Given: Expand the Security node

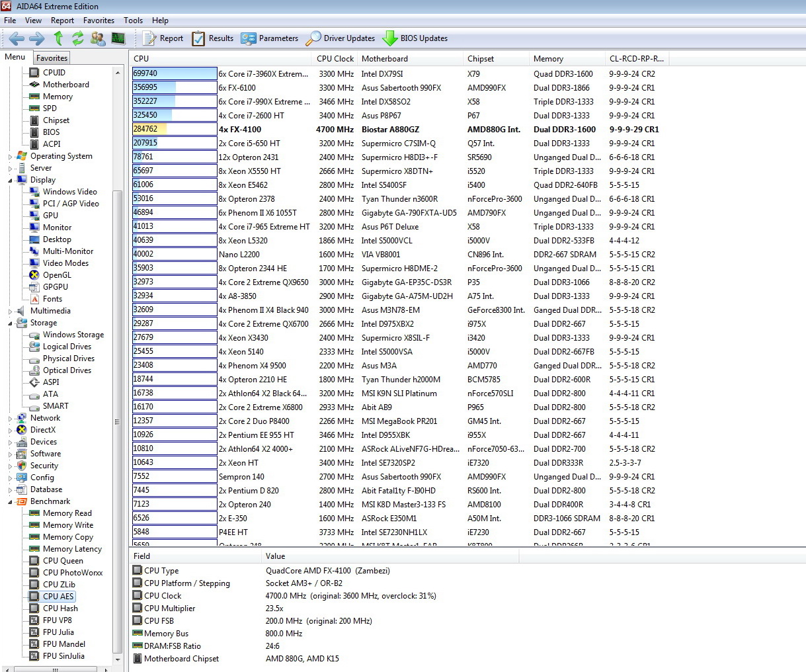Looking at the screenshot, I should pyautogui.click(x=11, y=466).
